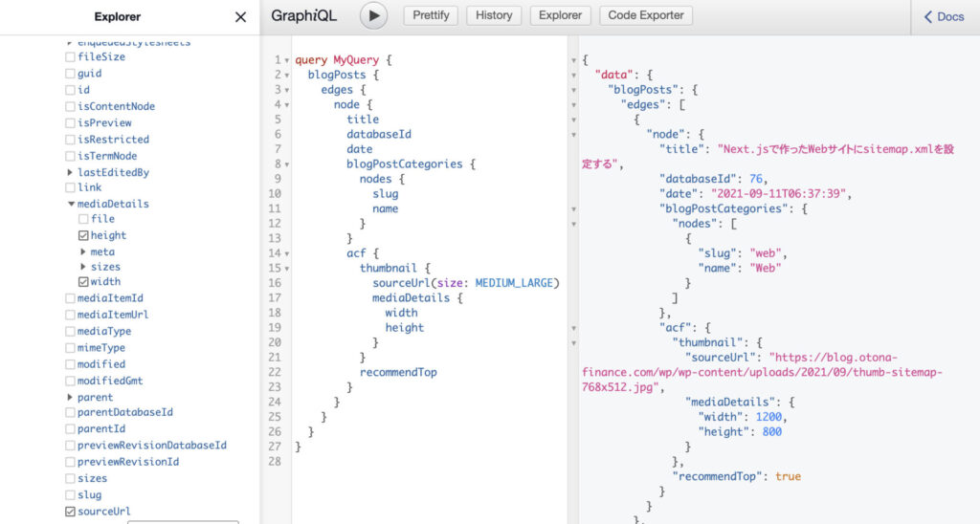Check the file checkbox under mediaDetails

click(83, 219)
